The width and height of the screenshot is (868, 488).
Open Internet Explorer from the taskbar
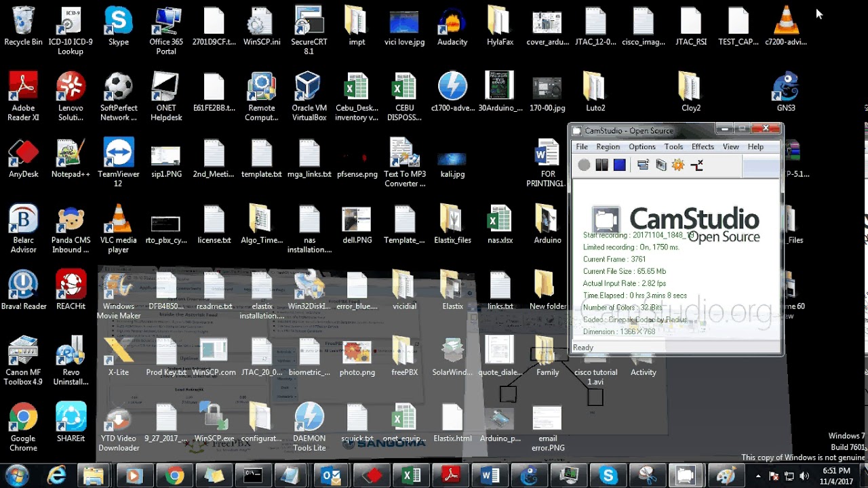coord(55,476)
